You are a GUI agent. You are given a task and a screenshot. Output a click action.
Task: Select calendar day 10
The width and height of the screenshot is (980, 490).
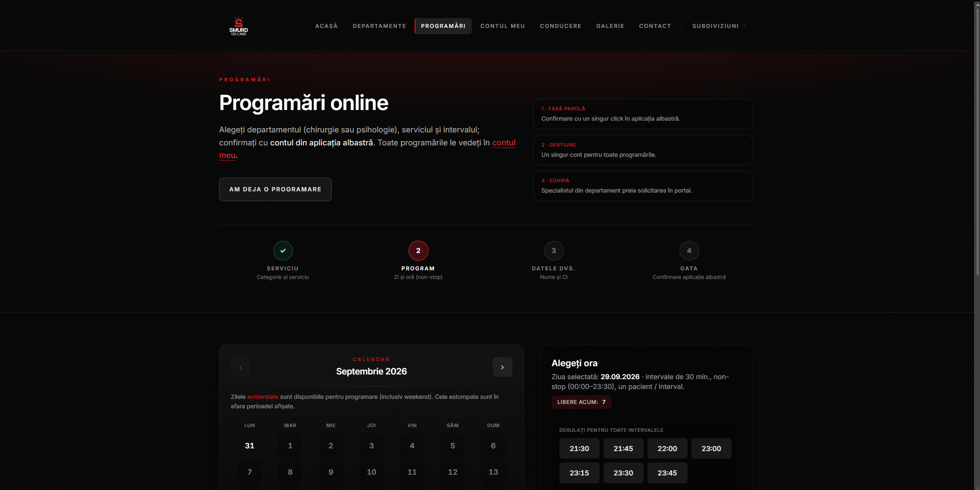pyautogui.click(x=371, y=472)
